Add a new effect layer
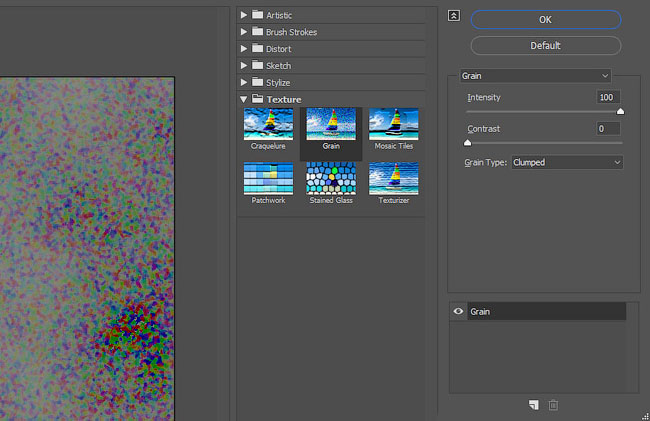Viewport: 650px width, 421px height. tap(534, 405)
